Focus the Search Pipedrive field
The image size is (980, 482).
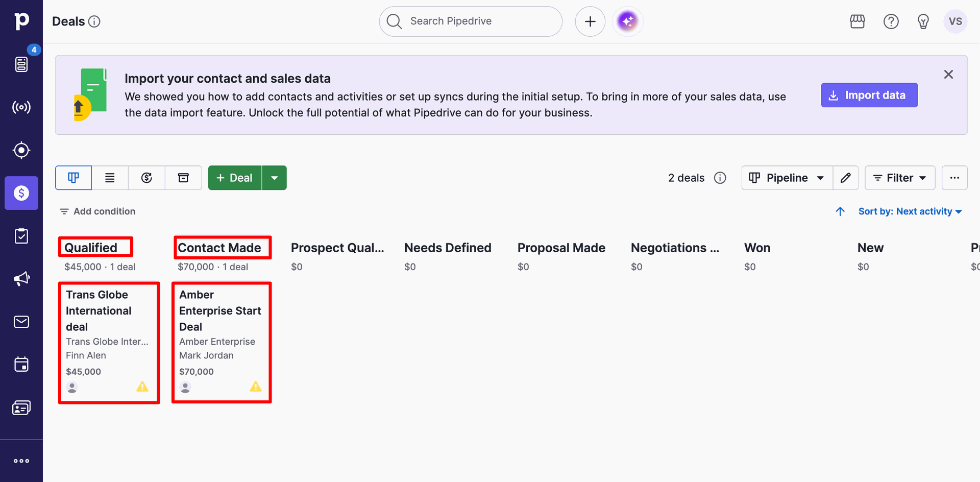point(471,21)
